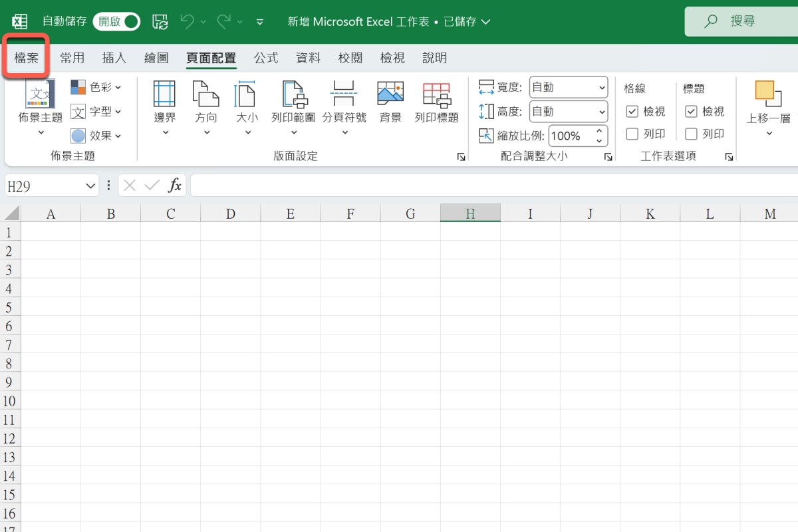Click the 大小 paper size icon
Viewport: 798px width, 532px height.
(247, 95)
